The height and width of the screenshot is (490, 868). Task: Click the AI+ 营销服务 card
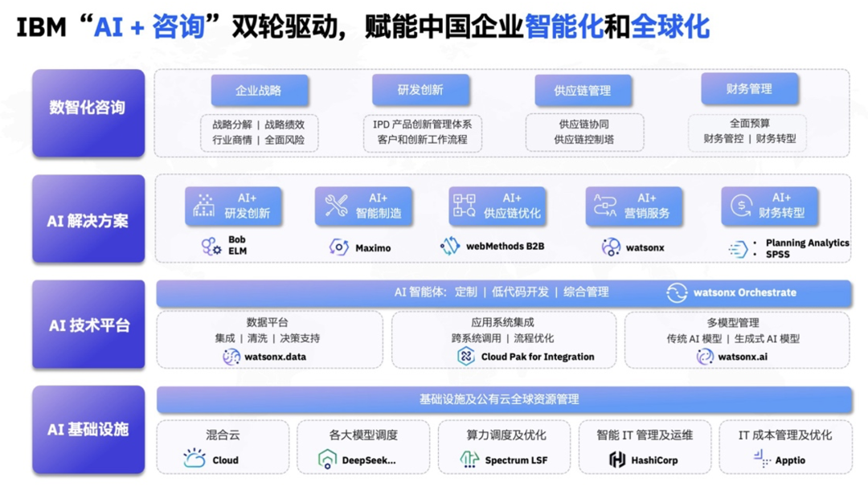pos(634,206)
